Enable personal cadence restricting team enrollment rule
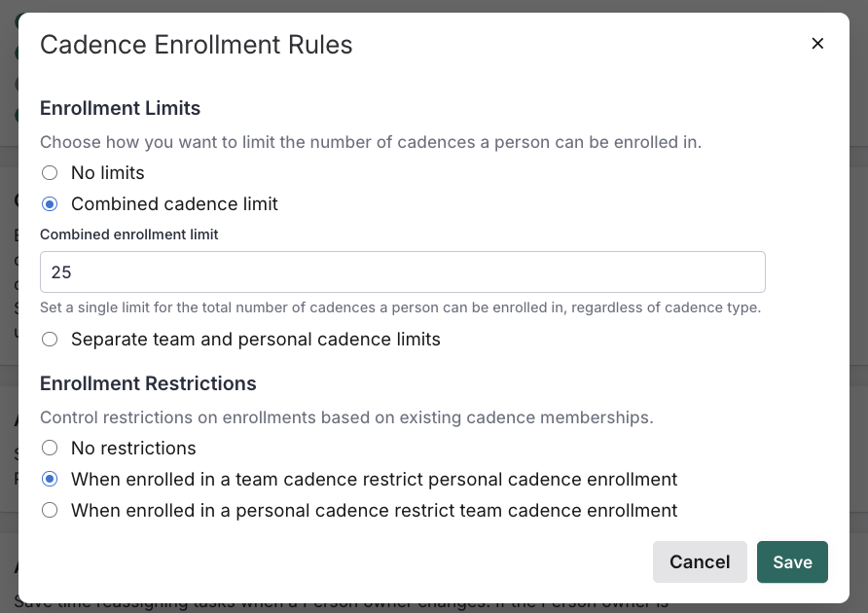Screen dimensions: 868x613 tap(50, 510)
